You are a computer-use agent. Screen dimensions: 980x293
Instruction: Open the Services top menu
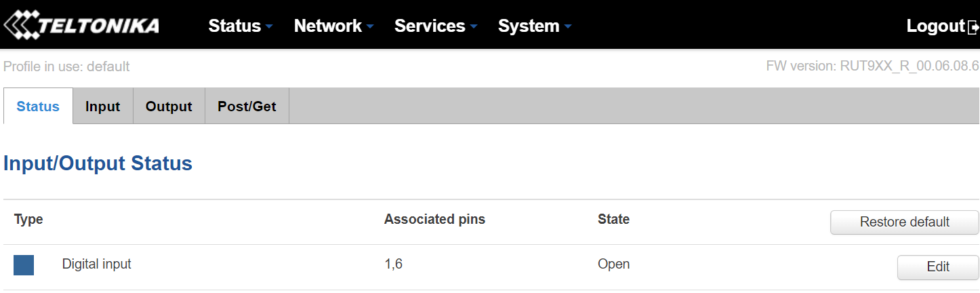[x=430, y=26]
